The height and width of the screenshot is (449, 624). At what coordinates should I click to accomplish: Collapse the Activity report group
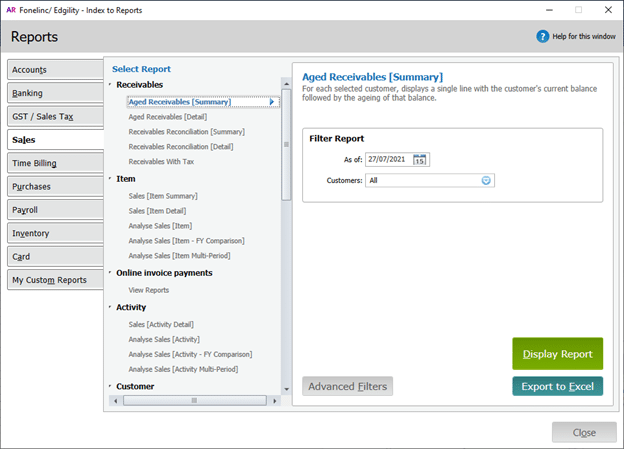coord(109,308)
